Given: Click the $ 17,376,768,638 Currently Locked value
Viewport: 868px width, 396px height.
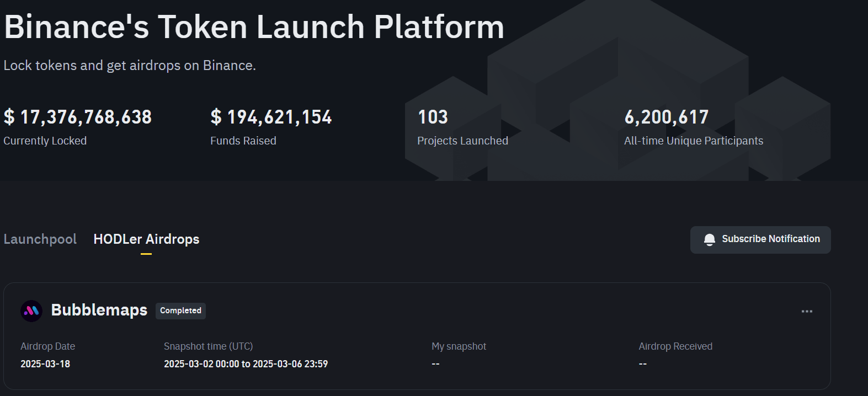Looking at the screenshot, I should (78, 117).
